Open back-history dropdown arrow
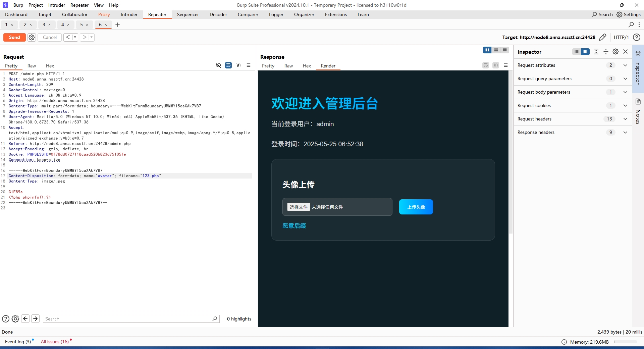 point(75,37)
